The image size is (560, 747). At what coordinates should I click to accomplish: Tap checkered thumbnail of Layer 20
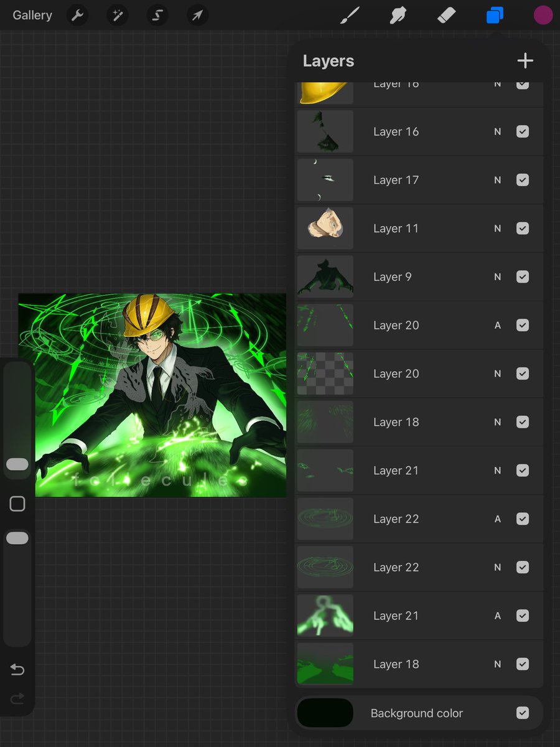325,374
